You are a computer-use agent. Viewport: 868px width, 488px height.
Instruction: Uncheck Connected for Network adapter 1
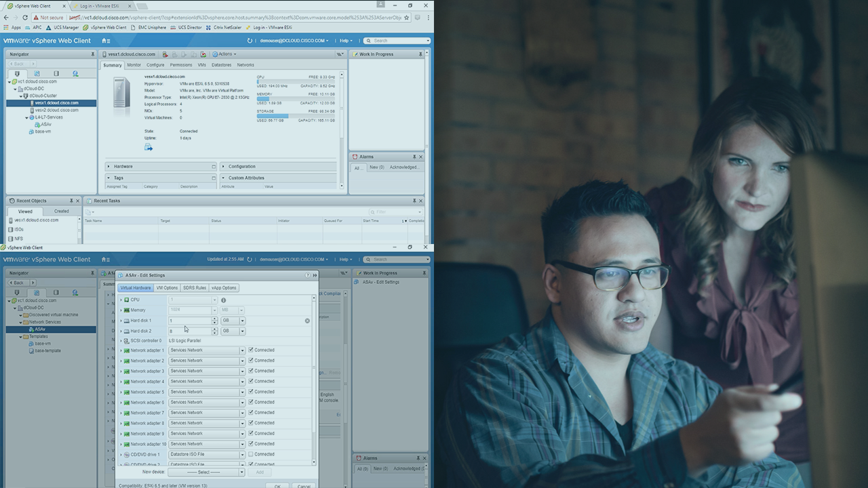(251, 350)
